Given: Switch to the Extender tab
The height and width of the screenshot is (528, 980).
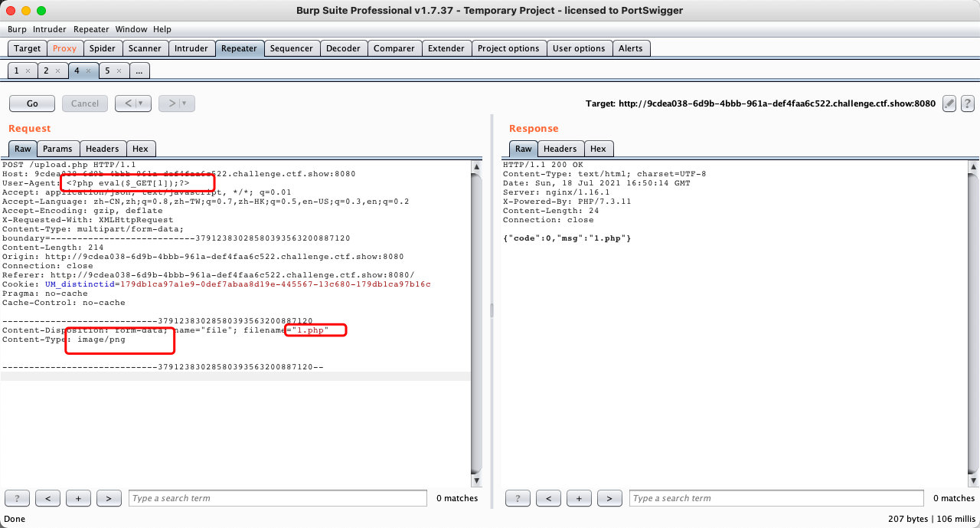Looking at the screenshot, I should 446,48.
